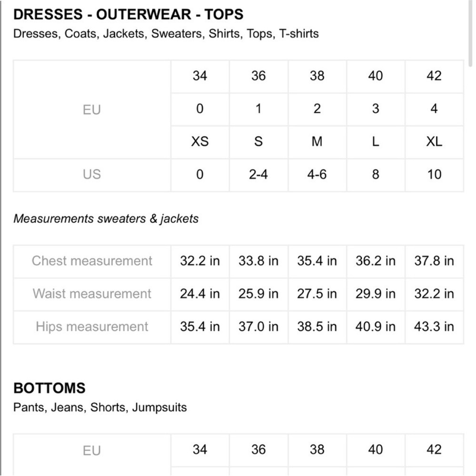Select the XL size cell
The image size is (476, 476).
click(x=434, y=142)
